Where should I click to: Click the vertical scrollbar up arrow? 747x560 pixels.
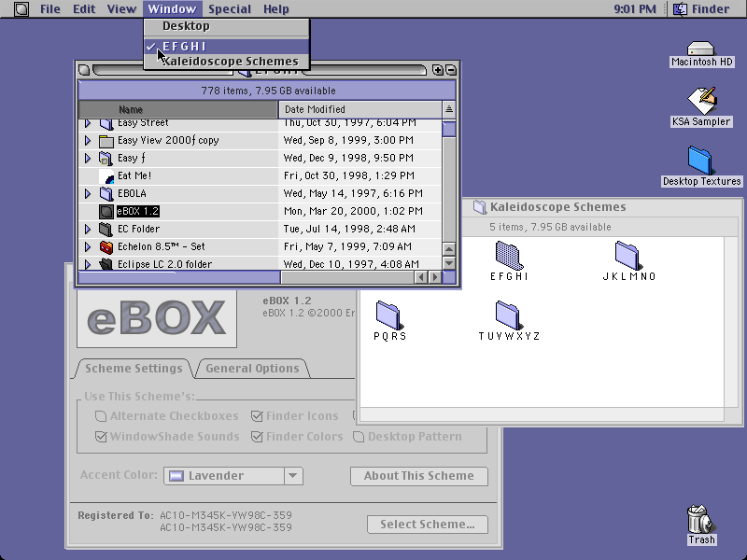pyautogui.click(x=449, y=249)
